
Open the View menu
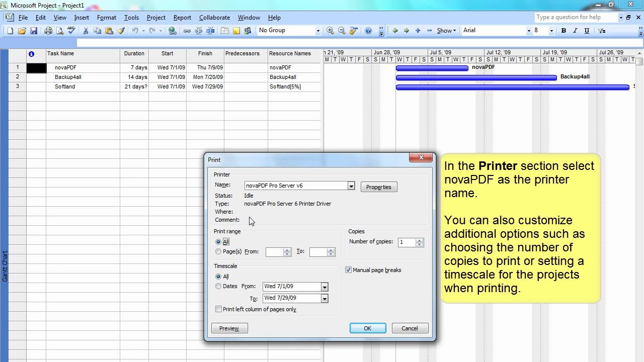tap(60, 18)
